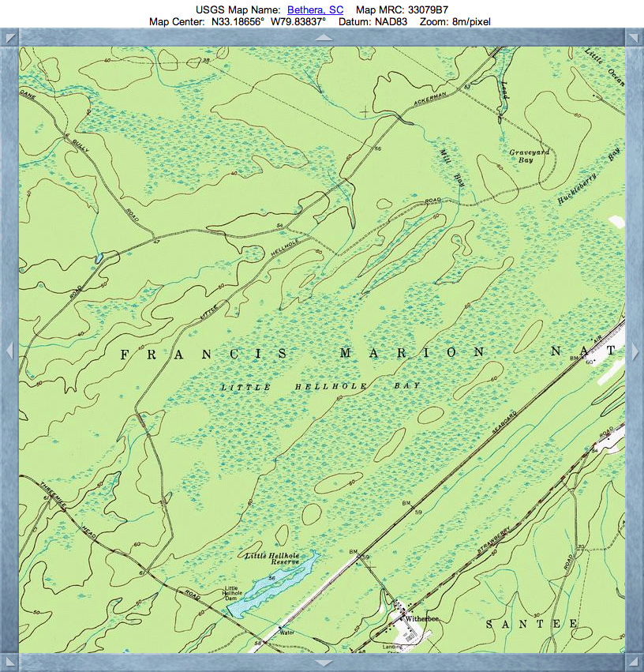Click the Datum NAD83 text
Viewport: 644px width, 672px height.
point(373,22)
